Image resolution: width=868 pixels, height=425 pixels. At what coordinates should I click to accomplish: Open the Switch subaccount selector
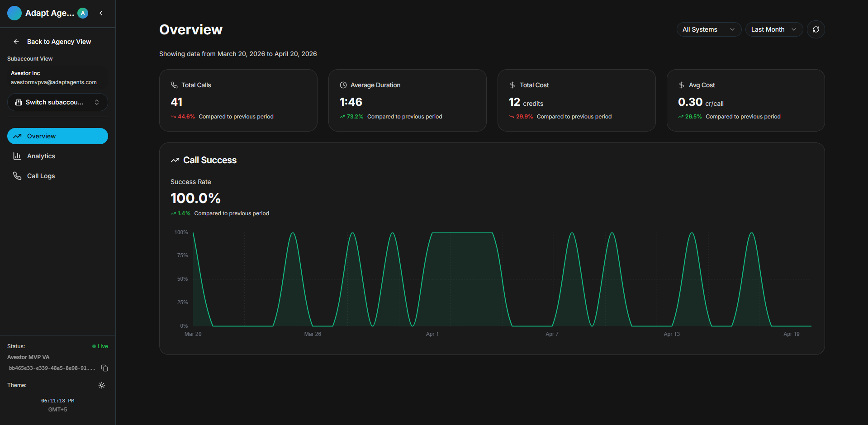(57, 102)
